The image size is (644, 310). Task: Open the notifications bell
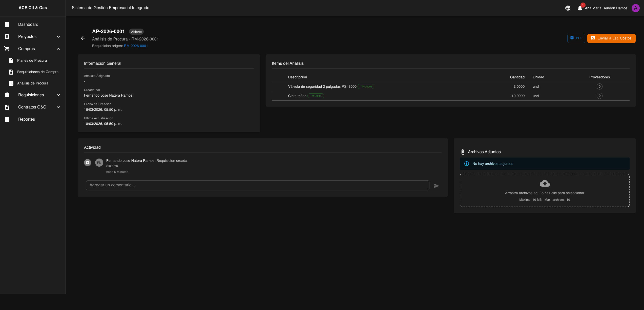tap(580, 8)
